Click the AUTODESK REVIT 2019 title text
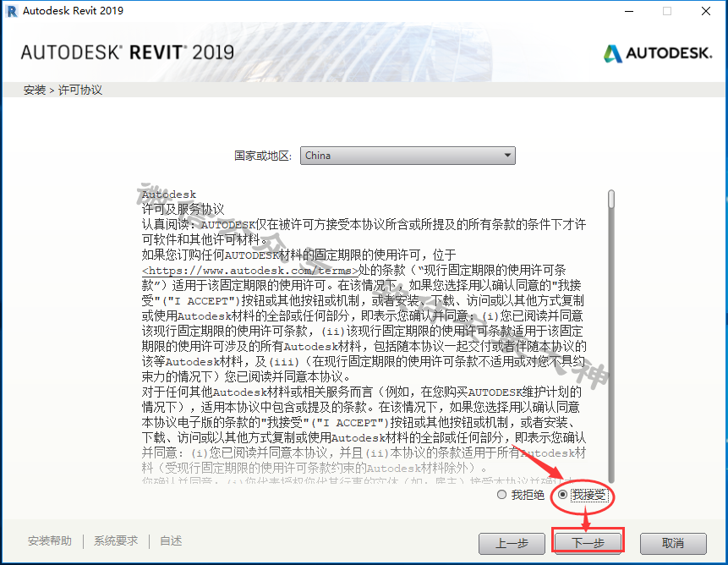728x565 pixels. [x=127, y=52]
